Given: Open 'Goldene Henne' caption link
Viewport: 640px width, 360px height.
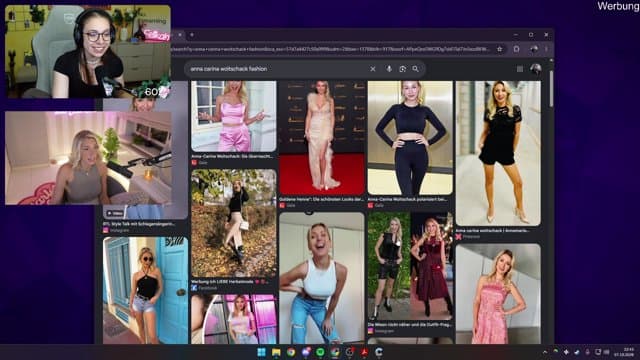Looking at the screenshot, I should (321, 199).
